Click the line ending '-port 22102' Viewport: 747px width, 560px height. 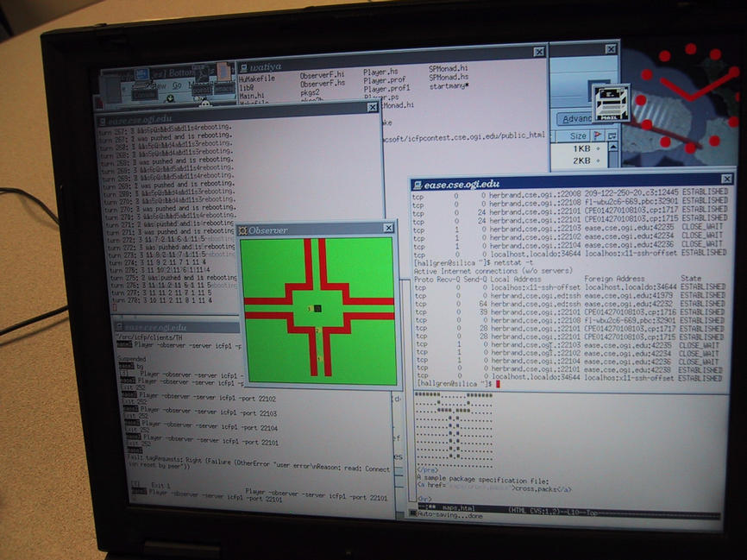[x=199, y=398]
